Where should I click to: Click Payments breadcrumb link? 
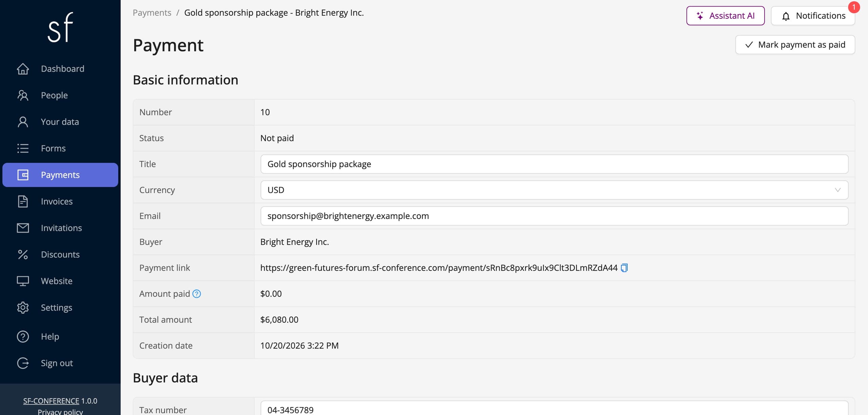click(x=152, y=13)
